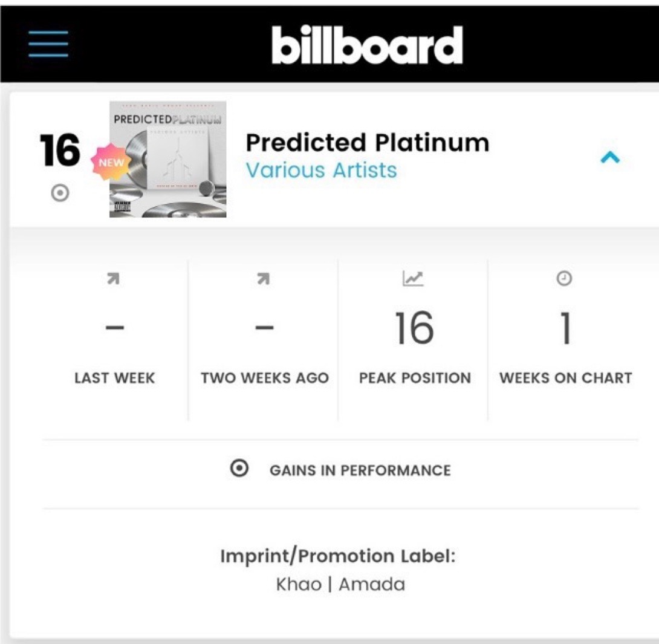Click the Khao | Amada label text
Screen dimensions: 659x644
pos(340,585)
